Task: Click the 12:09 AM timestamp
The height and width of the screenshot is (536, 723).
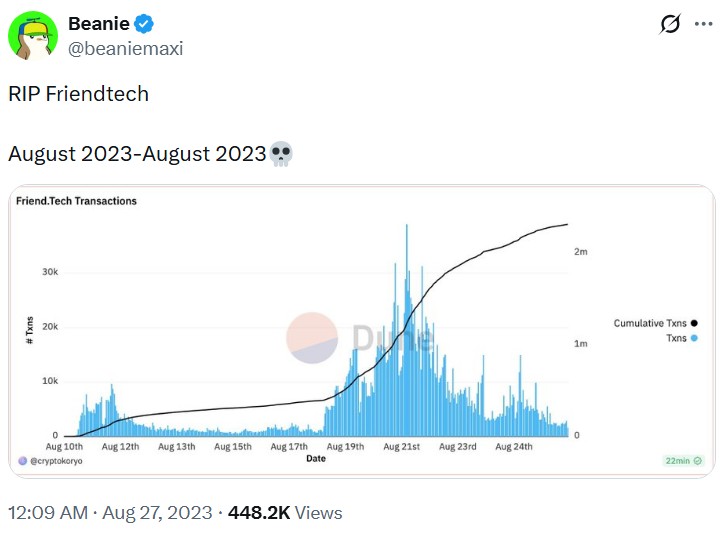Action: pos(49,513)
